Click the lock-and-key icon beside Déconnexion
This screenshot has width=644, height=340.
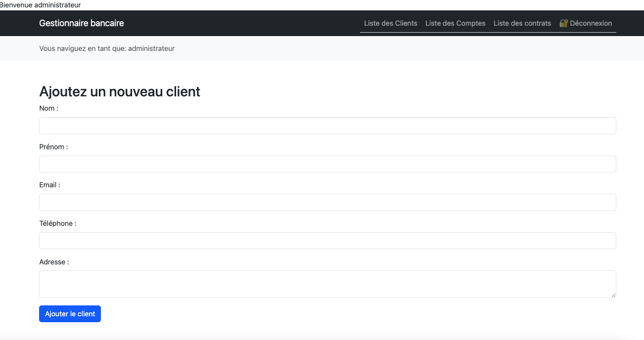563,23
